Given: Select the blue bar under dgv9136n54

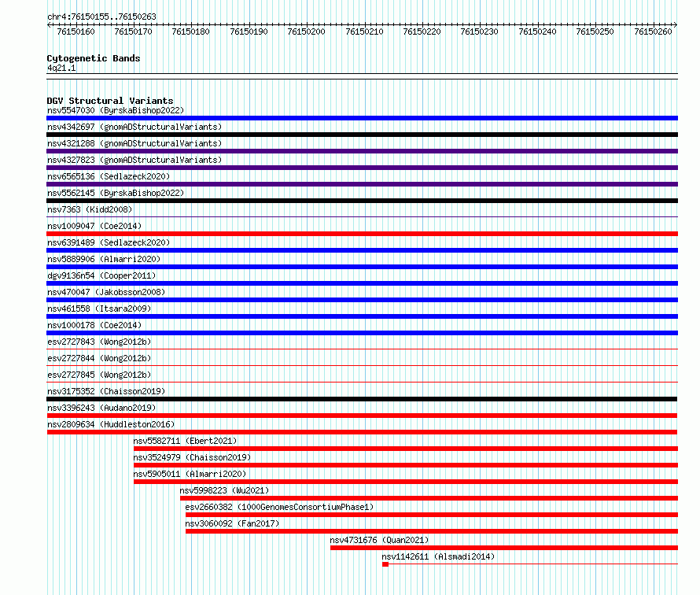Looking at the screenshot, I should pyautogui.click(x=362, y=283).
